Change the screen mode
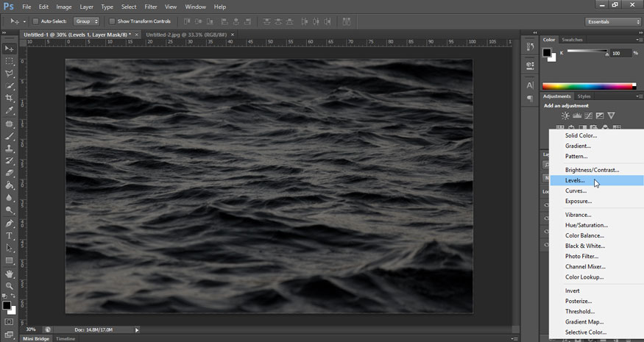 [x=9, y=334]
